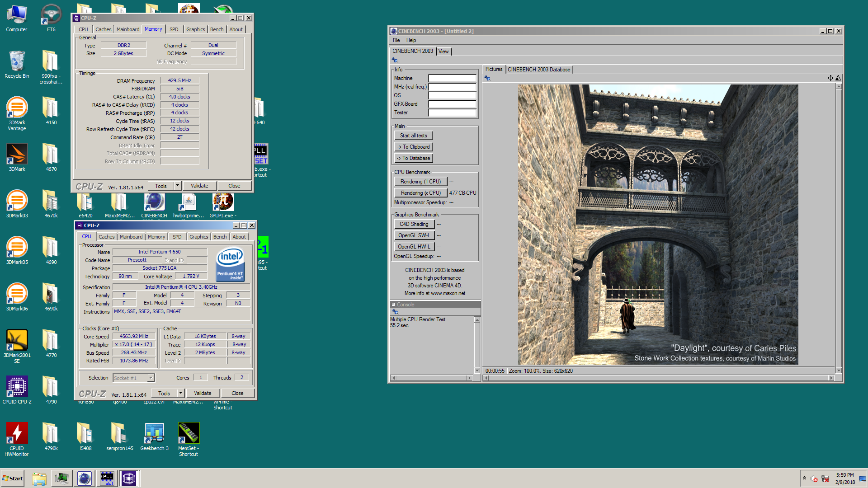The height and width of the screenshot is (488, 868).
Task: Run Rendering (1 CPU) benchmark
Action: point(421,182)
